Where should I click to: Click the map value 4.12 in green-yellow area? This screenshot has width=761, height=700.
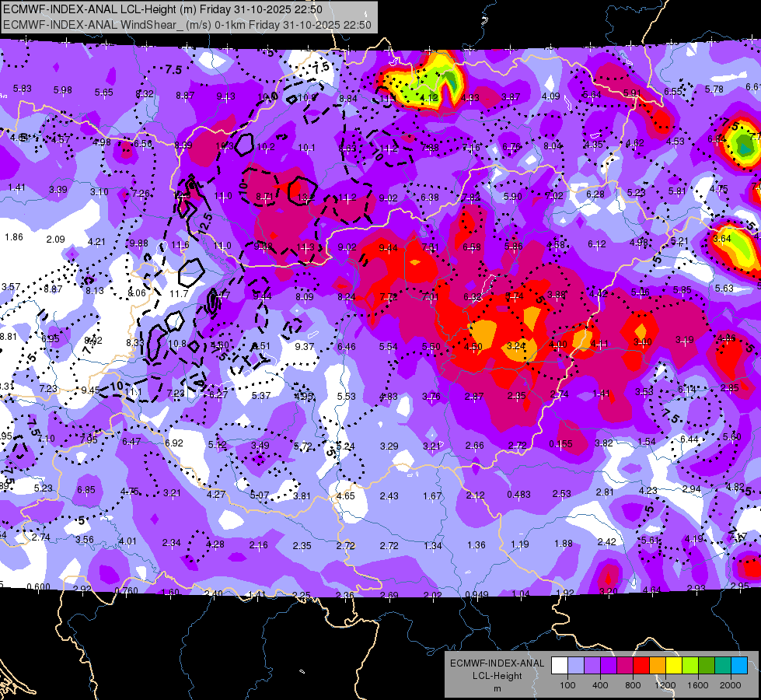(x=429, y=98)
